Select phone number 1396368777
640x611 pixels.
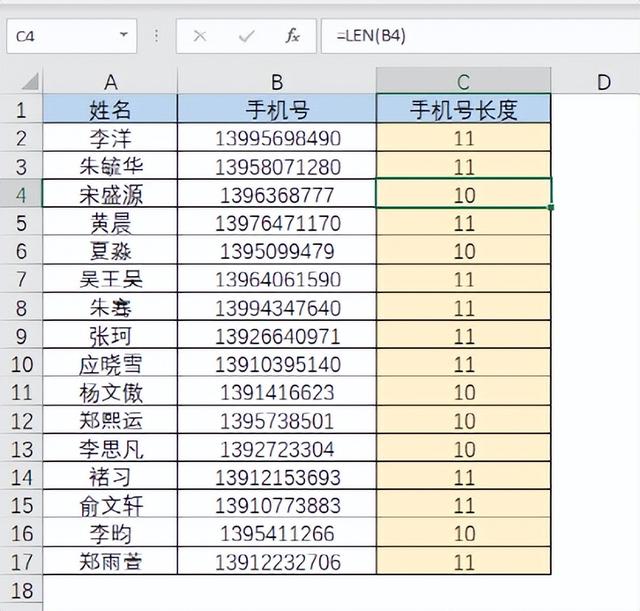(277, 194)
